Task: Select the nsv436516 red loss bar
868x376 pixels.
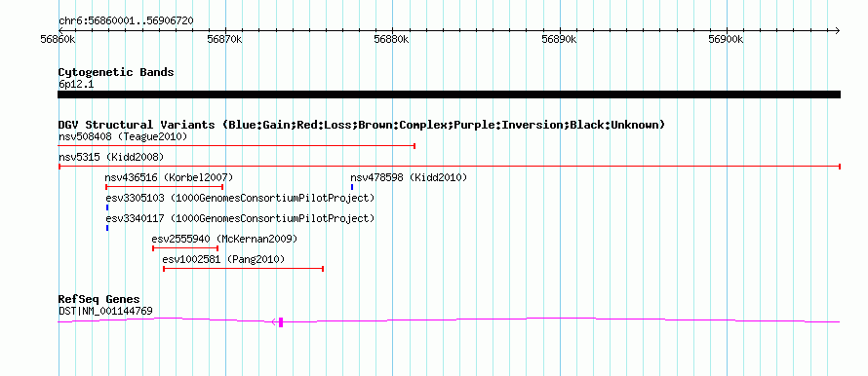Action: pos(164,187)
